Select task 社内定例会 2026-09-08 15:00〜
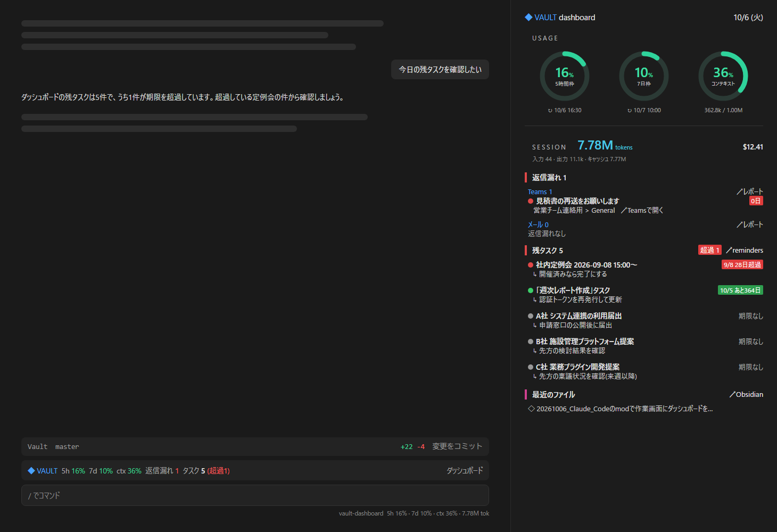 [x=586, y=265]
